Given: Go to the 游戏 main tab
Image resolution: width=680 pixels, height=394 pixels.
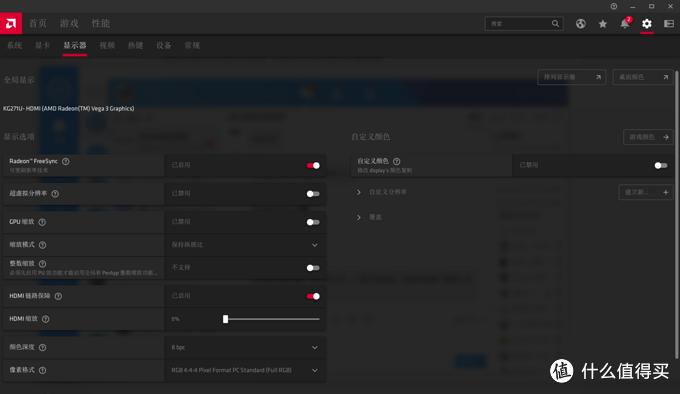Looking at the screenshot, I should (x=69, y=23).
